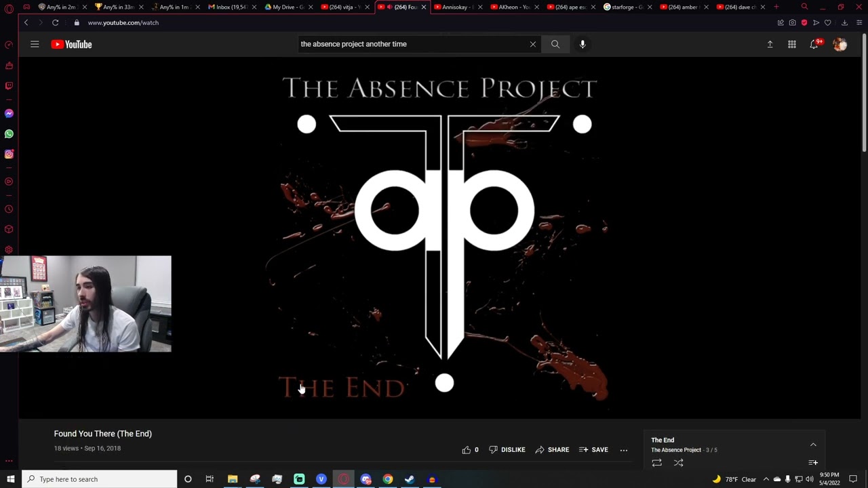The height and width of the screenshot is (488, 868).
Task: Open Google Chrome from the taskbar
Action: (x=388, y=479)
